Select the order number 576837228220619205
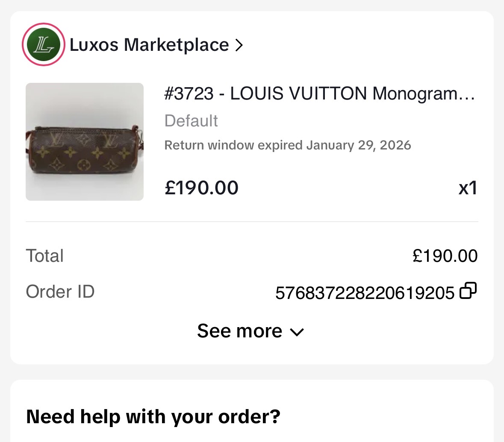This screenshot has height=442, width=504. (x=365, y=293)
